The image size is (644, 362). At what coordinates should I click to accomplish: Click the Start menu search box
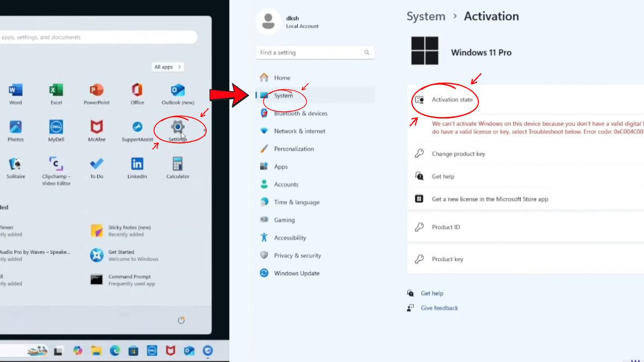tap(98, 38)
